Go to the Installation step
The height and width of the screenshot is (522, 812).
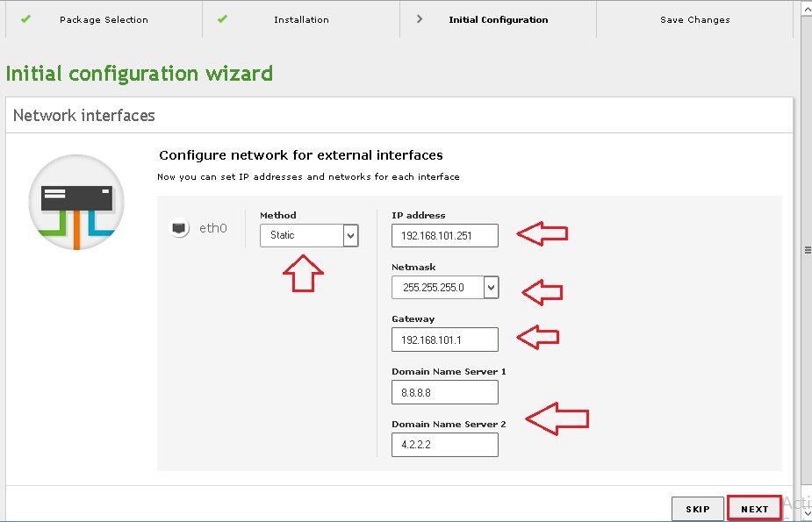click(x=301, y=19)
